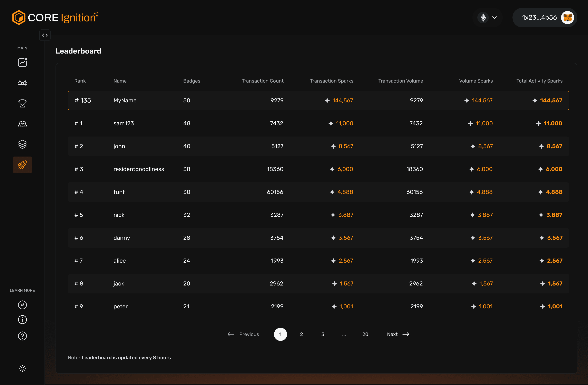Select the highlighted rocket icon in sidebar
588x385 pixels.
coord(22,165)
